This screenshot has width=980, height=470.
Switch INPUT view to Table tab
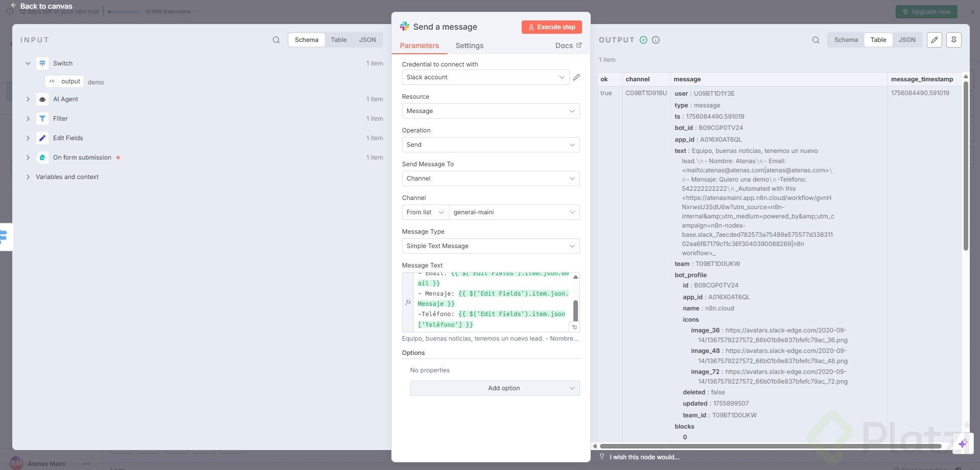point(339,40)
